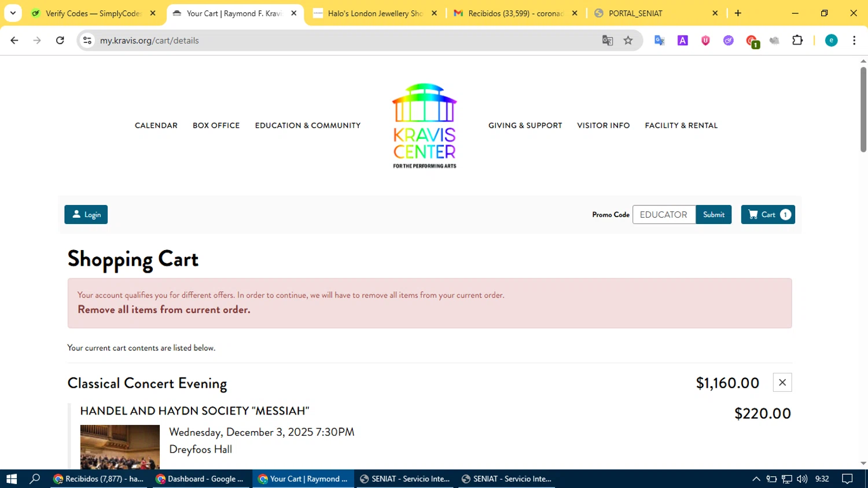This screenshot has width=868, height=488.
Task: Click the address bar URL
Action: tap(149, 41)
